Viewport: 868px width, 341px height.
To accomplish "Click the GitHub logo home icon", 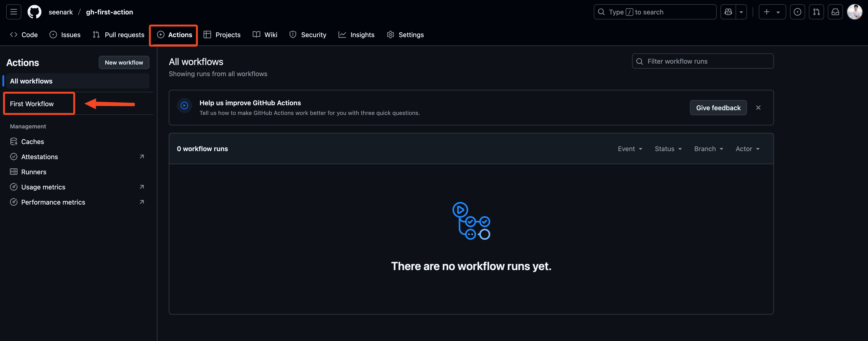I will 34,12.
